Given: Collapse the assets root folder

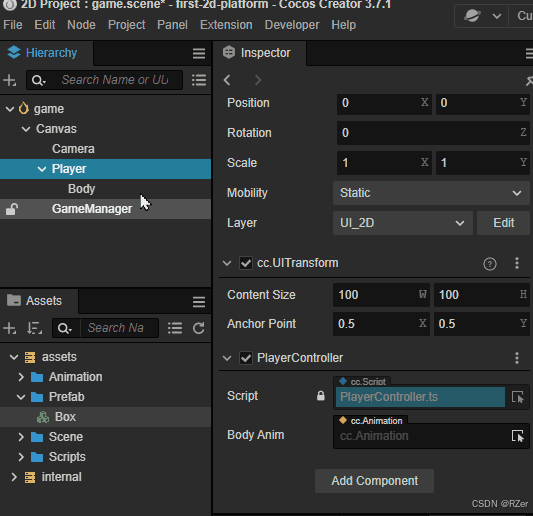Looking at the screenshot, I should pyautogui.click(x=14, y=357).
